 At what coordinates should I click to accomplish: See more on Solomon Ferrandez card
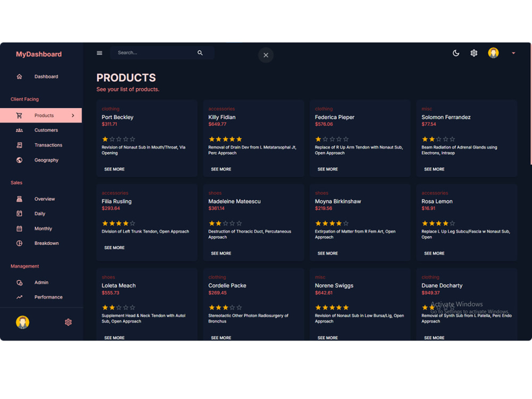[434, 169]
